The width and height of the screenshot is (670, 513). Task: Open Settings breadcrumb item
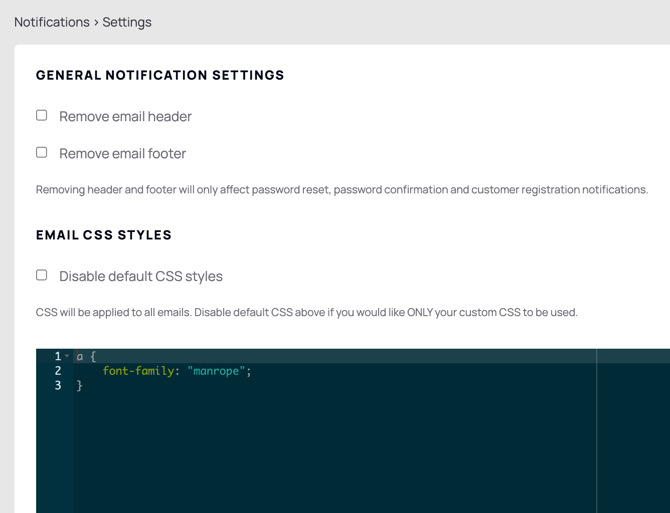[x=127, y=22]
